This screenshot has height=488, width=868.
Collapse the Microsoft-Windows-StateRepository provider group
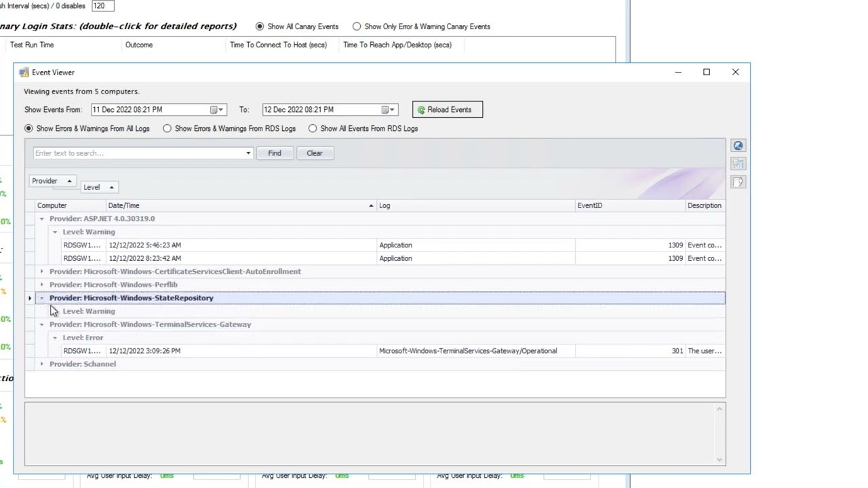pos(41,298)
